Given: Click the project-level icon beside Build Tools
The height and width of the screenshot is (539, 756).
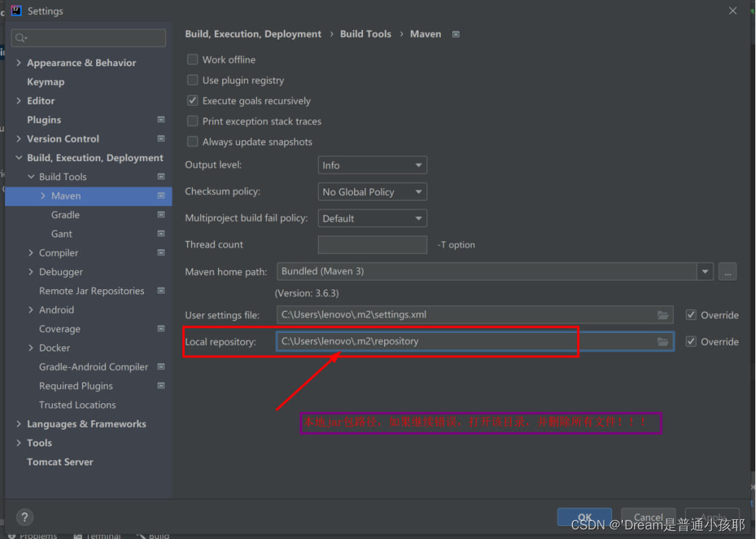Looking at the screenshot, I should (x=161, y=177).
